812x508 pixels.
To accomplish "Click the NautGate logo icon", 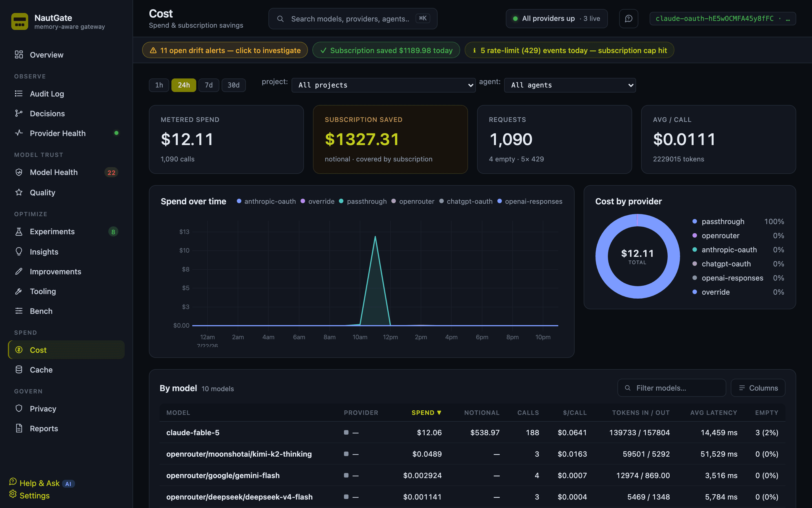I will tap(19, 21).
